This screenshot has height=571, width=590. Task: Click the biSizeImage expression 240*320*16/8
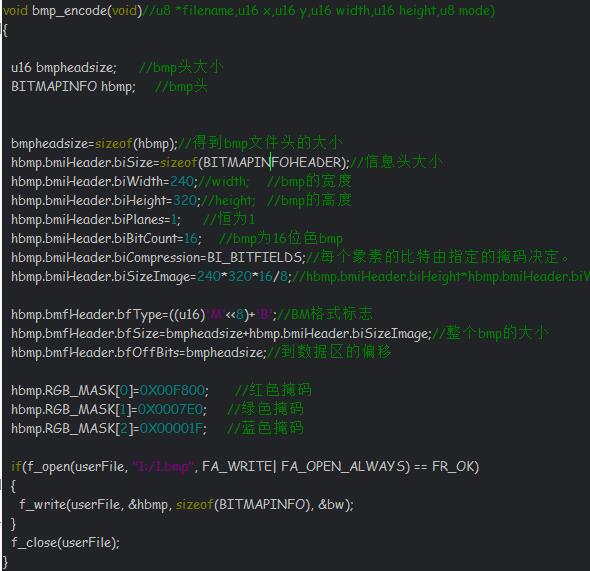pyautogui.click(x=242, y=276)
